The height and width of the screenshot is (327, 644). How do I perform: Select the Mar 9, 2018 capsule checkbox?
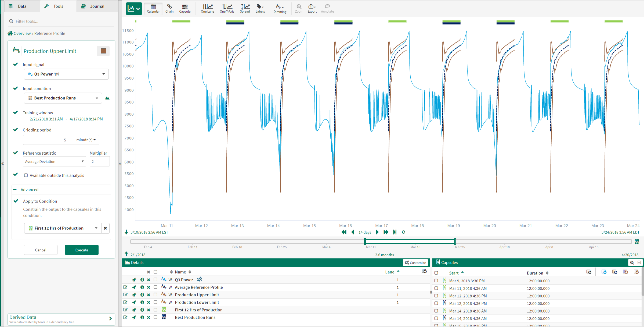point(436,281)
